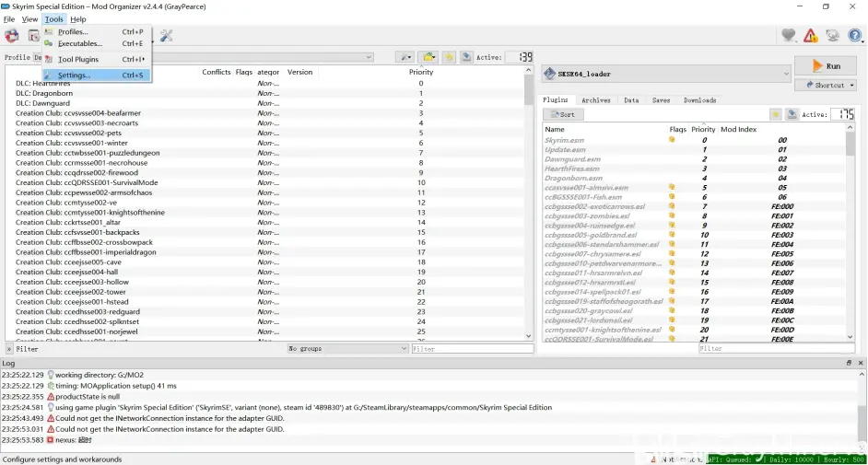Open Executables from the Tools menu
This screenshot has width=868, height=465.
(x=79, y=43)
